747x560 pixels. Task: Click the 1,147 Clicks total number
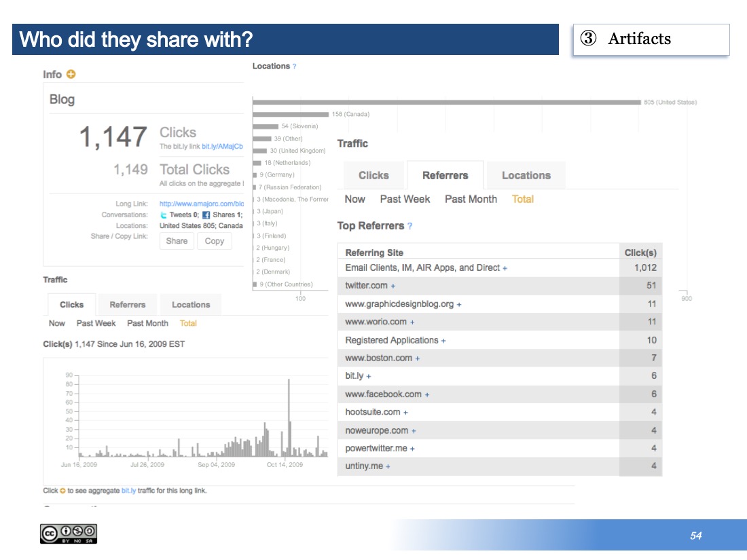tap(113, 137)
